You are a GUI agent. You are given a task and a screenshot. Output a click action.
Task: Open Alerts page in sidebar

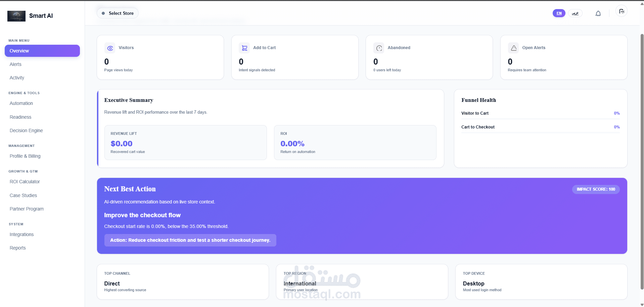click(15, 64)
